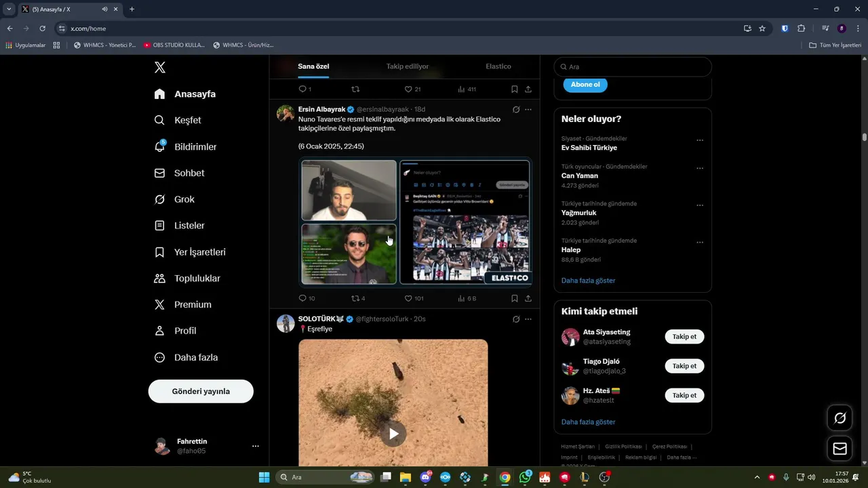Image resolution: width=868 pixels, height=488 pixels.
Task: Open Tüm Yer İşaretleri folder
Action: 835,45
